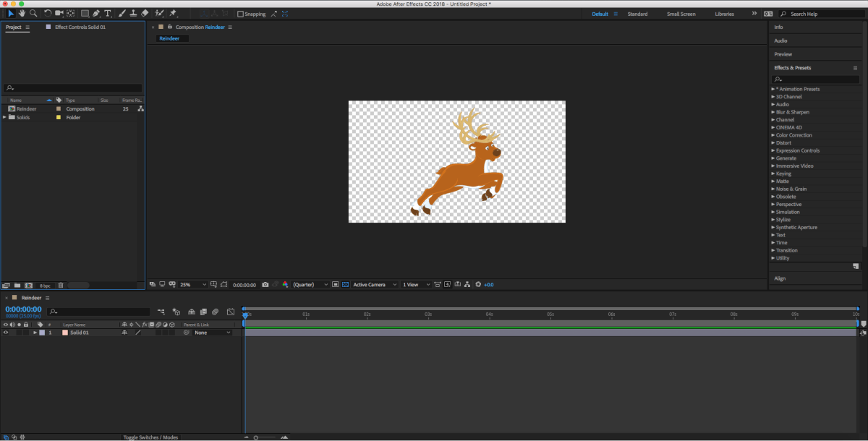868x441 pixels.
Task: Toggle Hide Shy Layers icon in timeline
Action: tap(192, 312)
